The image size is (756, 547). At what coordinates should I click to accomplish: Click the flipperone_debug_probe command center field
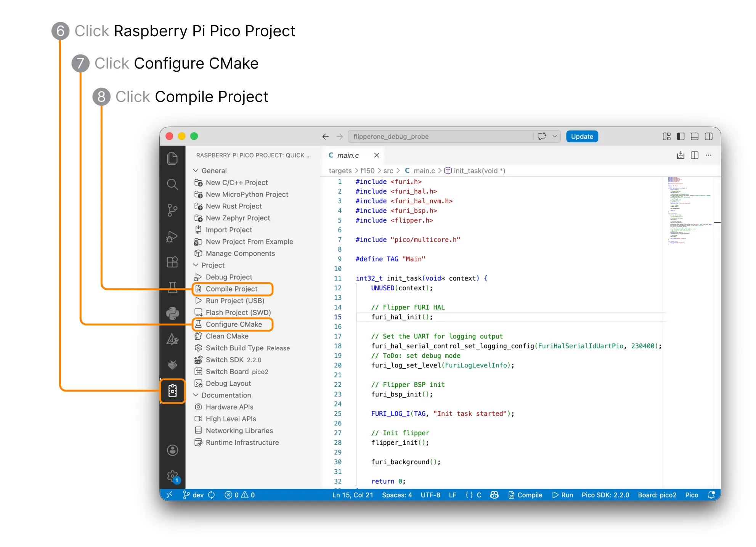click(x=440, y=136)
